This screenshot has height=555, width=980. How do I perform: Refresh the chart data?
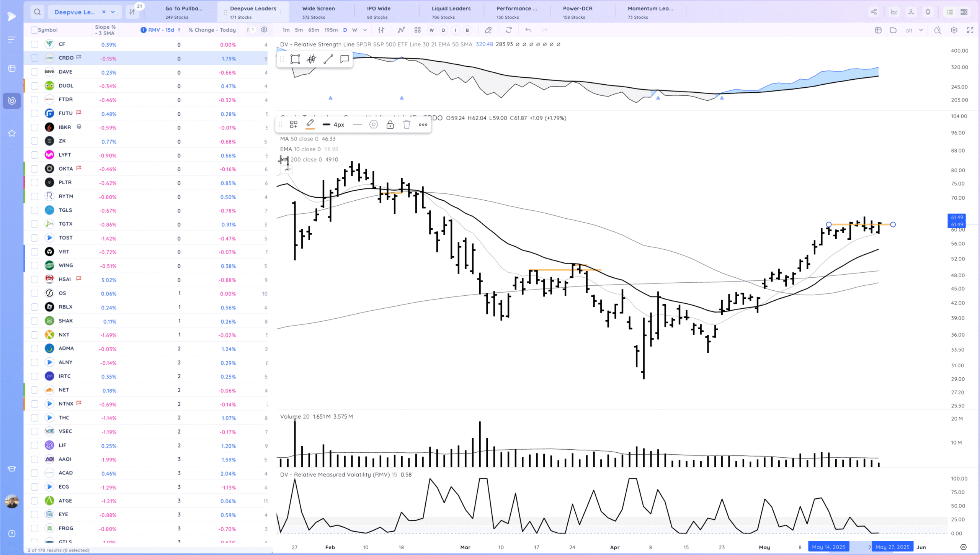tap(509, 30)
